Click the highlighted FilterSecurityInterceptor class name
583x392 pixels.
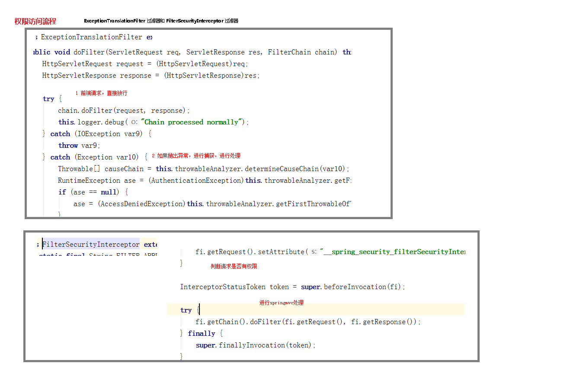tap(91, 245)
